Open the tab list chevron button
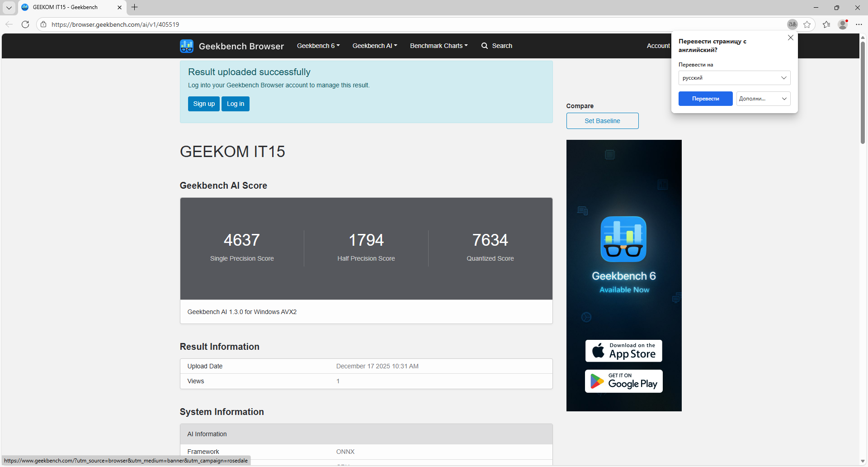This screenshot has height=467, width=868. click(x=9, y=7)
